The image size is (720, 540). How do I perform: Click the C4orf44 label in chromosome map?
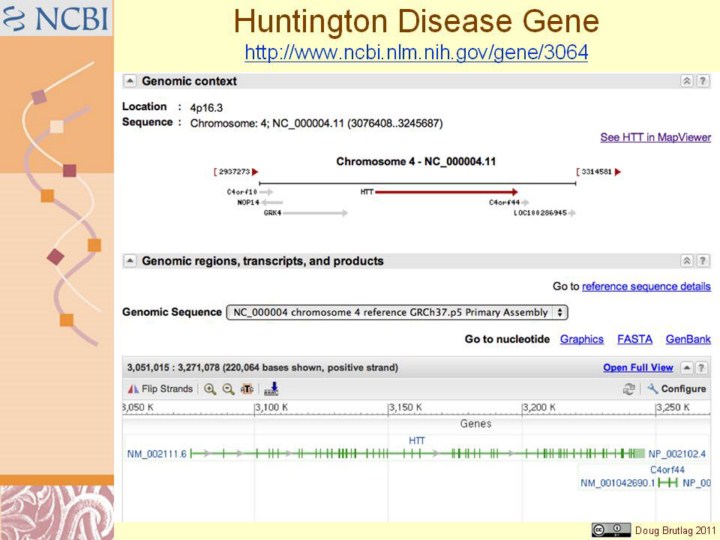click(x=504, y=202)
